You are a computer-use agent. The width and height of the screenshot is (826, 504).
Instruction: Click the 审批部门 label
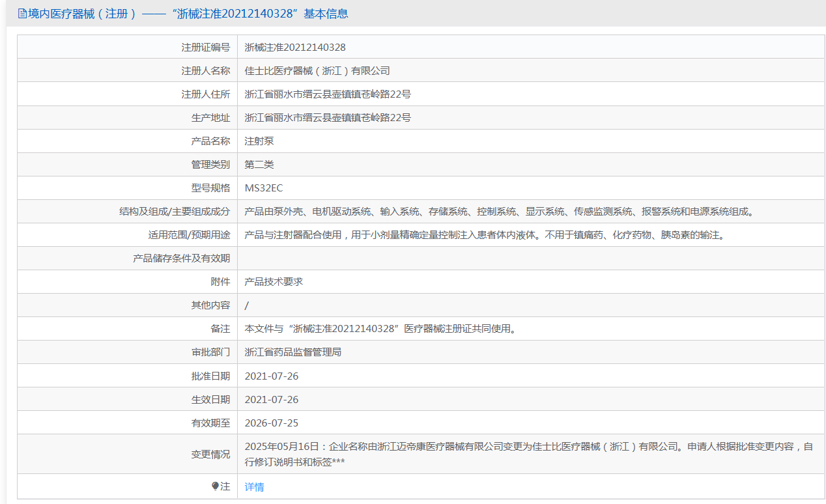(210, 352)
